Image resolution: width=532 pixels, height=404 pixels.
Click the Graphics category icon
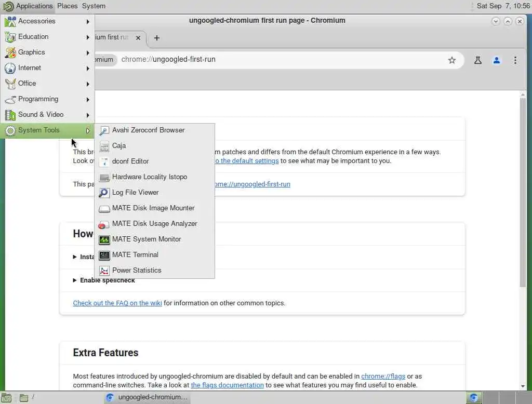click(x=10, y=52)
